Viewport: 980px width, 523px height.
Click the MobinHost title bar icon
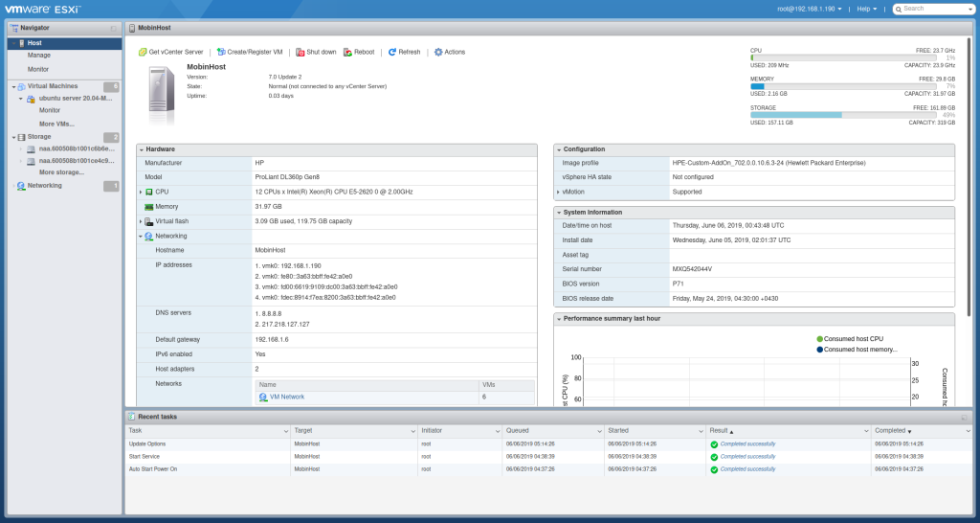coord(132,28)
